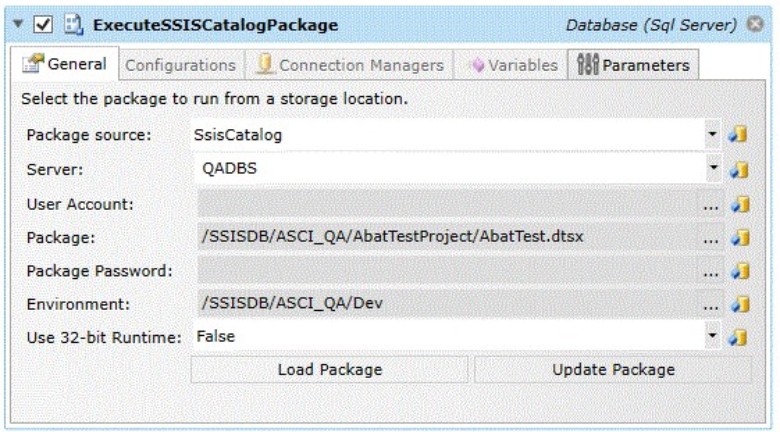Click the binding icon beside Server field
The width and height of the screenshot is (780, 432).
(x=739, y=170)
